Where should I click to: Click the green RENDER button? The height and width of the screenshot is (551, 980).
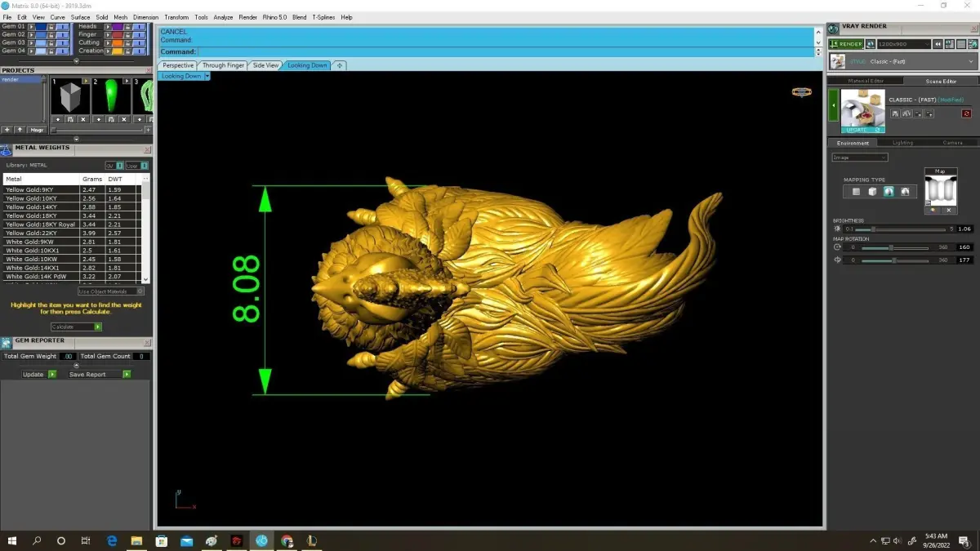tap(845, 44)
